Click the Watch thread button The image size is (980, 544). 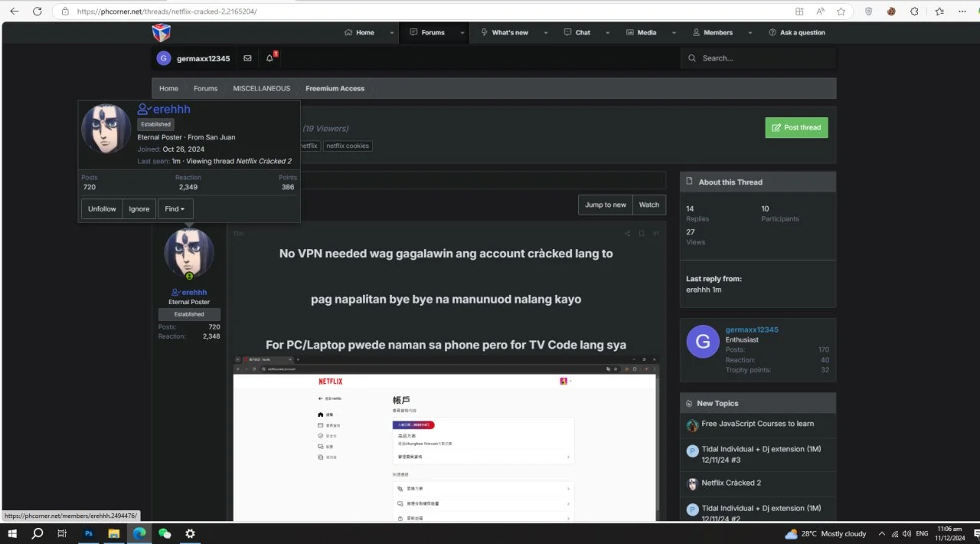649,205
